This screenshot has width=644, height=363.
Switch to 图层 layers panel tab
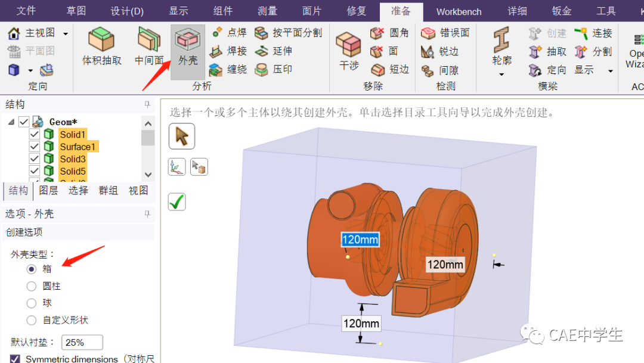point(48,191)
